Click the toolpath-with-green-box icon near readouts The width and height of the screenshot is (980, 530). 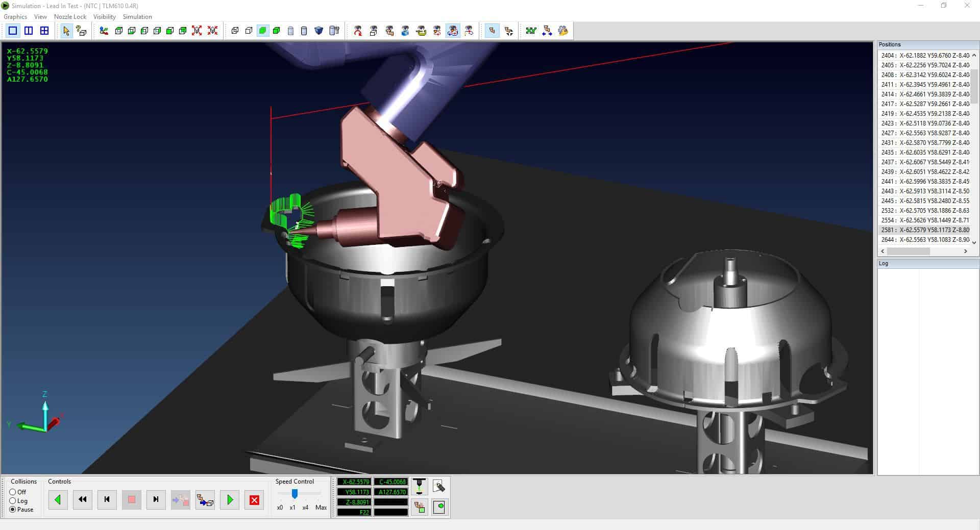(419, 507)
